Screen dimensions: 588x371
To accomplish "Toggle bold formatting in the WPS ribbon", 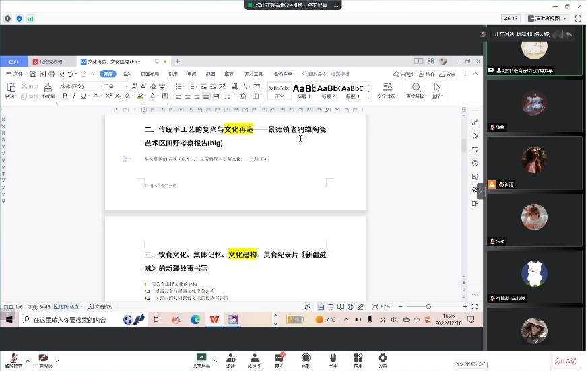I will tap(65, 96).
